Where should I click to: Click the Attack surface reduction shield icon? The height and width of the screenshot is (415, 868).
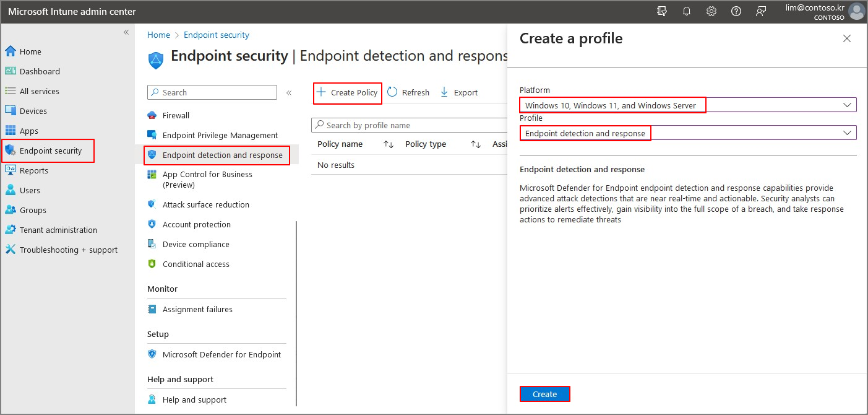click(152, 204)
